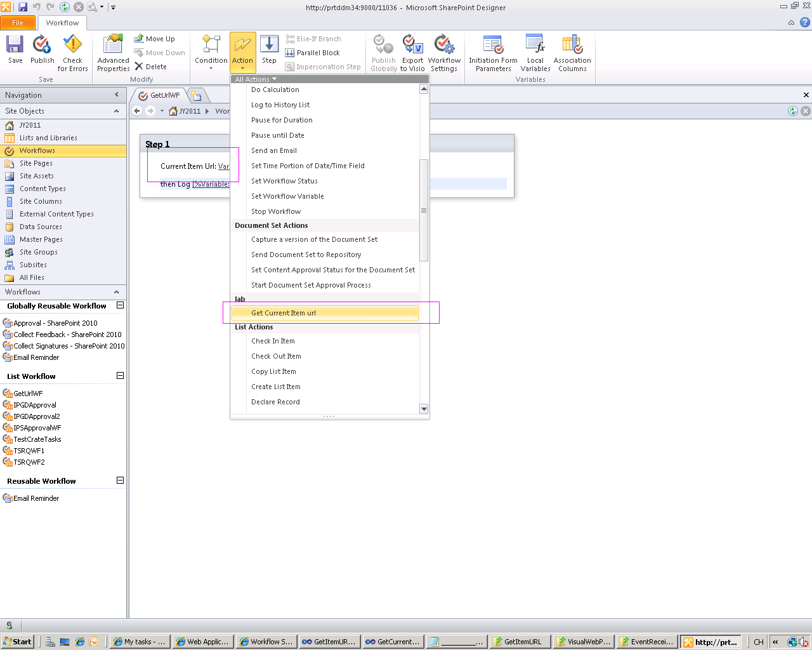Select the Workflow ribbon tab
The image size is (812, 650).
click(62, 23)
